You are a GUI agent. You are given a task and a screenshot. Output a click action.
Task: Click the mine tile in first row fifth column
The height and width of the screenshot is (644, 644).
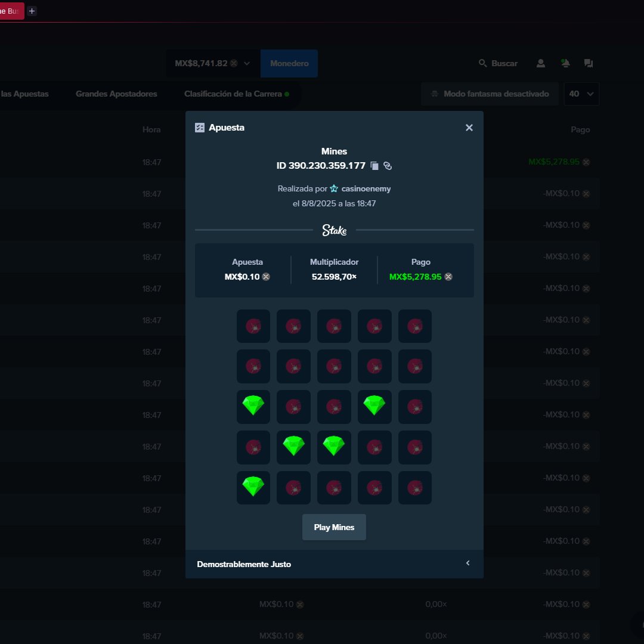point(415,326)
